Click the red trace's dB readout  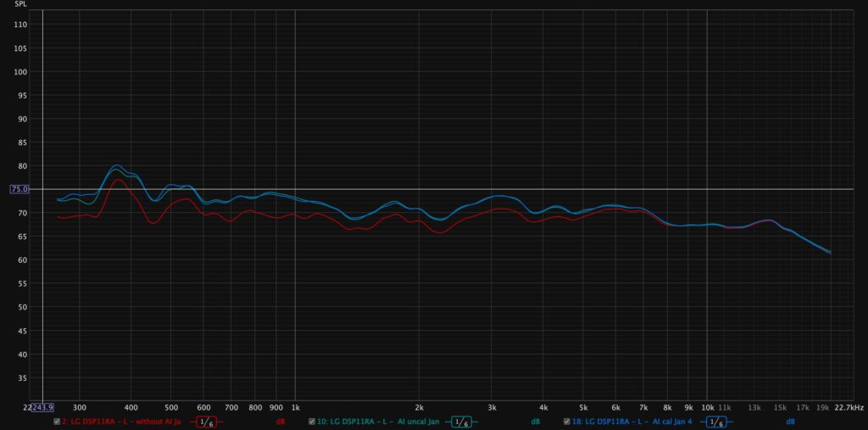click(x=280, y=422)
